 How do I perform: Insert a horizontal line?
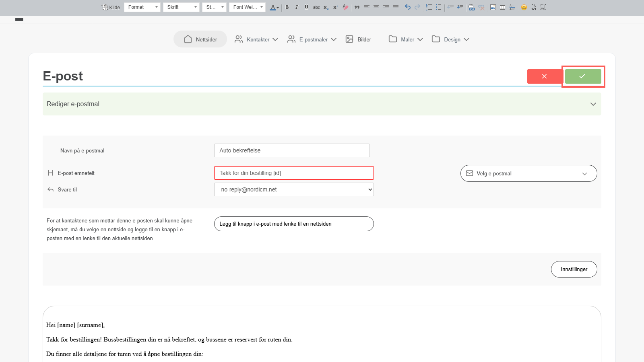pyautogui.click(x=512, y=7)
